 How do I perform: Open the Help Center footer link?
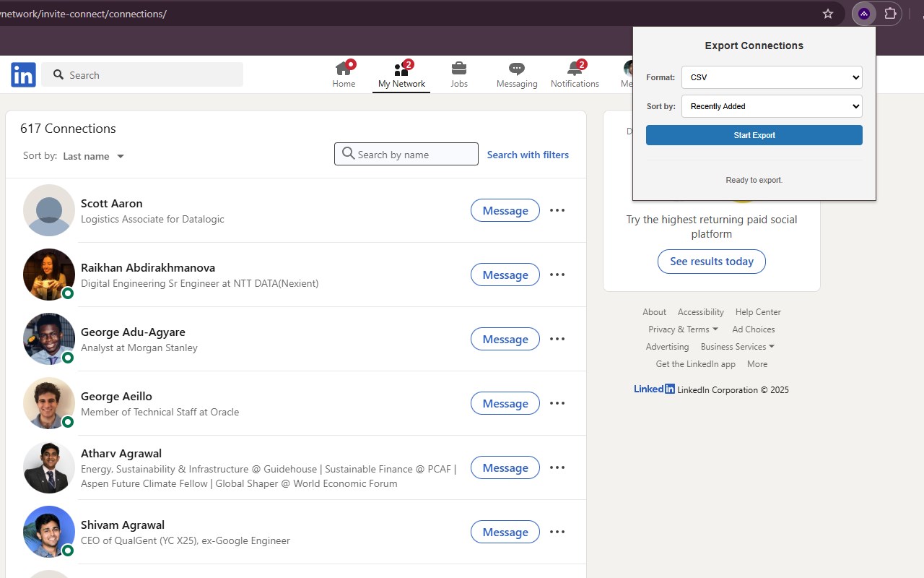[x=758, y=312]
